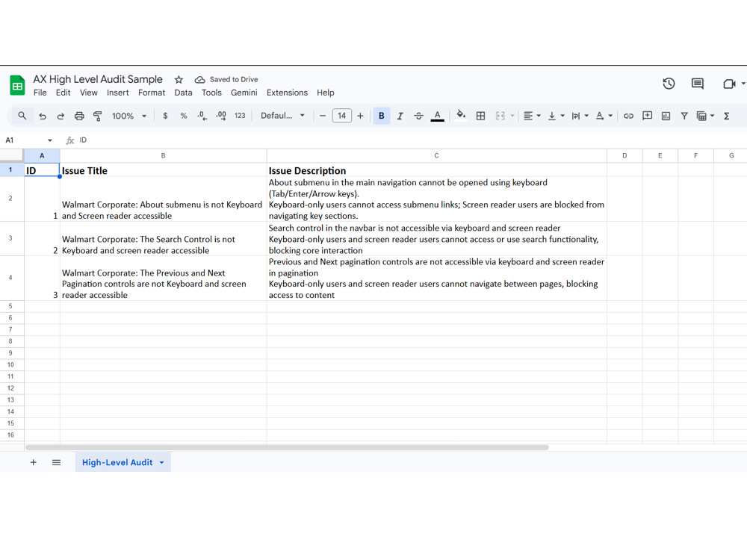Open the Tools menu
Screen dimensions: 747x560
coord(211,93)
